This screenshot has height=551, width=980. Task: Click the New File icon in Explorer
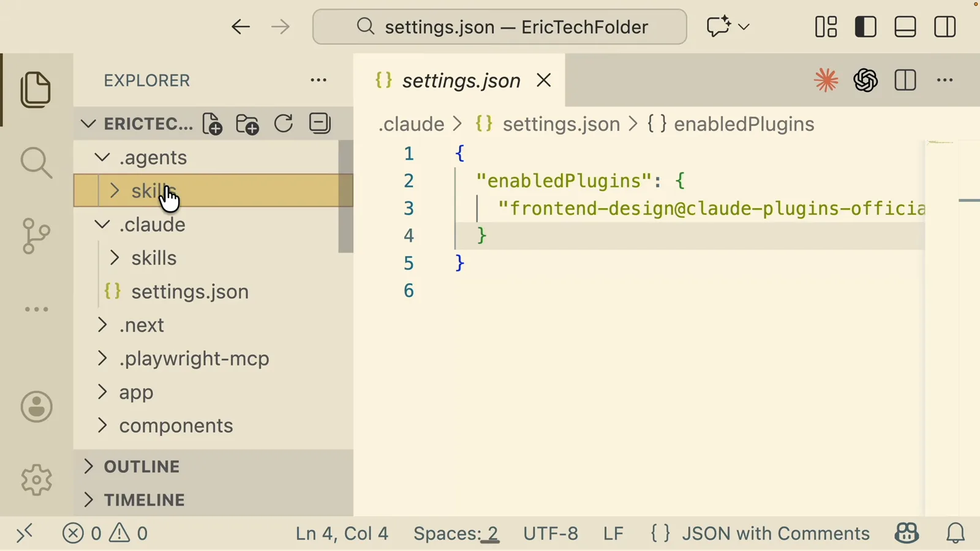point(212,124)
